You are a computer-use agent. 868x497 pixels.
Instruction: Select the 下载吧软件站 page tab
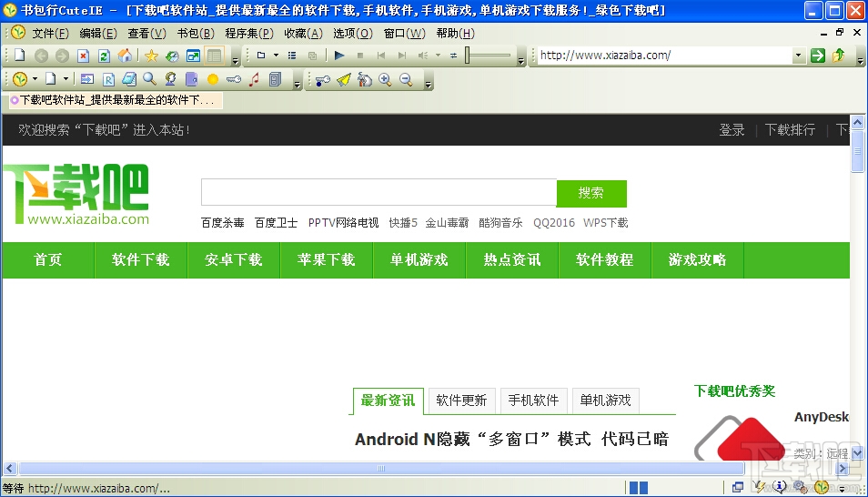coord(116,100)
